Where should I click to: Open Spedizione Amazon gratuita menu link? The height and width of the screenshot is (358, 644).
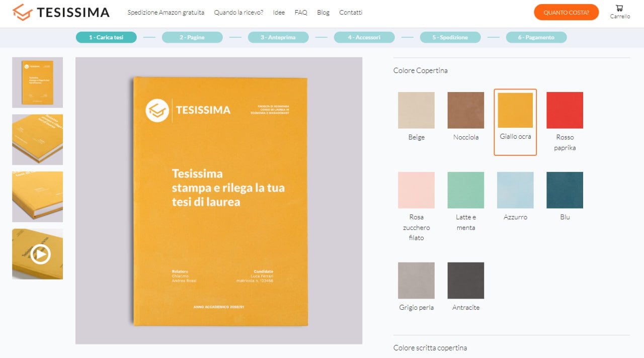tap(166, 13)
